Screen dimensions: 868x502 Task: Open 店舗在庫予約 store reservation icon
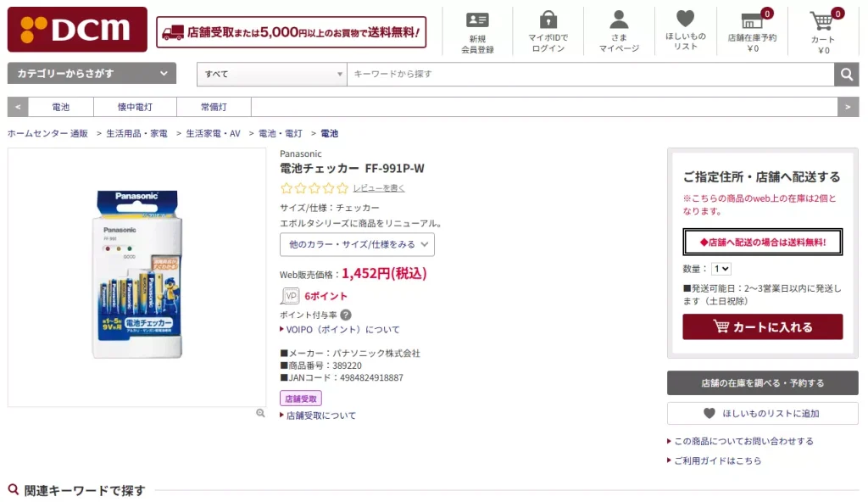(751, 25)
